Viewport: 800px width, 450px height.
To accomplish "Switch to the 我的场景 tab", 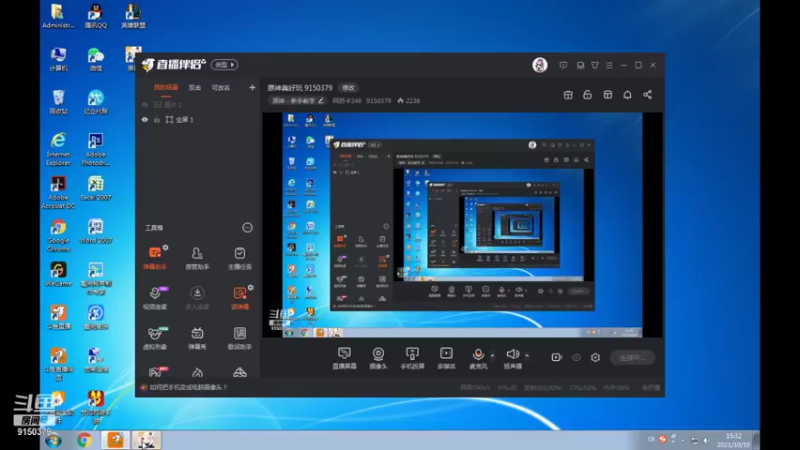I will coord(166,88).
